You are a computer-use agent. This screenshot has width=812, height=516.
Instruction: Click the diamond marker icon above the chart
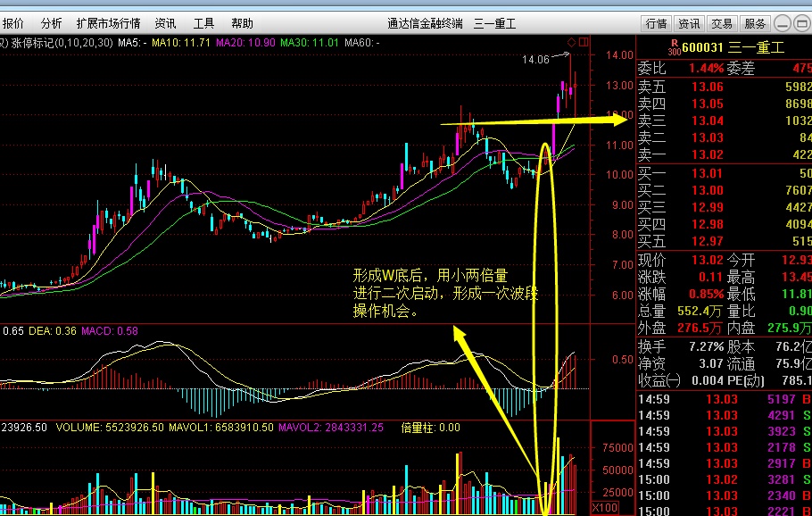tap(571, 42)
